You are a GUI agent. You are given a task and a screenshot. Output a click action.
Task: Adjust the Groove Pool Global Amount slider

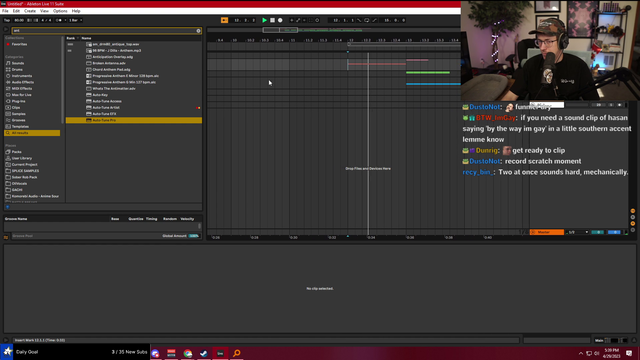[x=194, y=236]
